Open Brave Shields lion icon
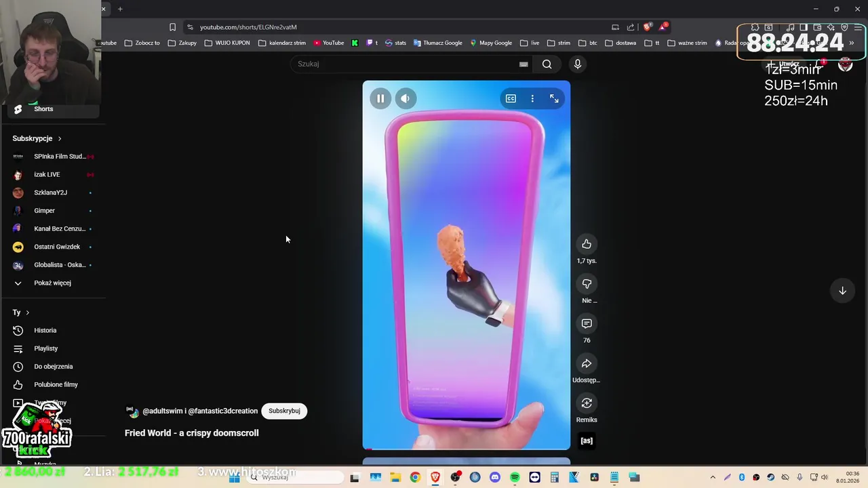This screenshot has height=488, width=868. click(647, 27)
